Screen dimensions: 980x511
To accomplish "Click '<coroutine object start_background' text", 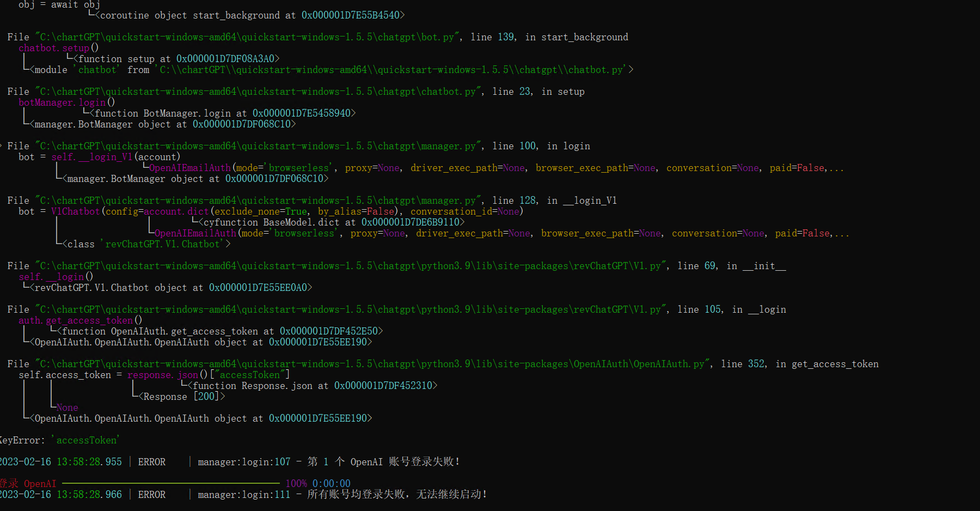I will (x=187, y=15).
